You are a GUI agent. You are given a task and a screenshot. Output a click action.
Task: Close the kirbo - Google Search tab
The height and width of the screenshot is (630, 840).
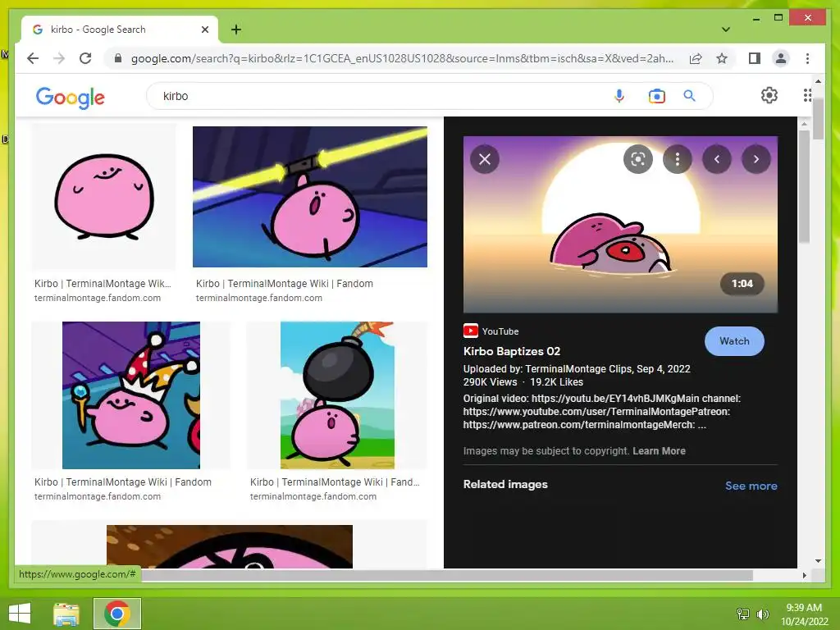point(204,30)
